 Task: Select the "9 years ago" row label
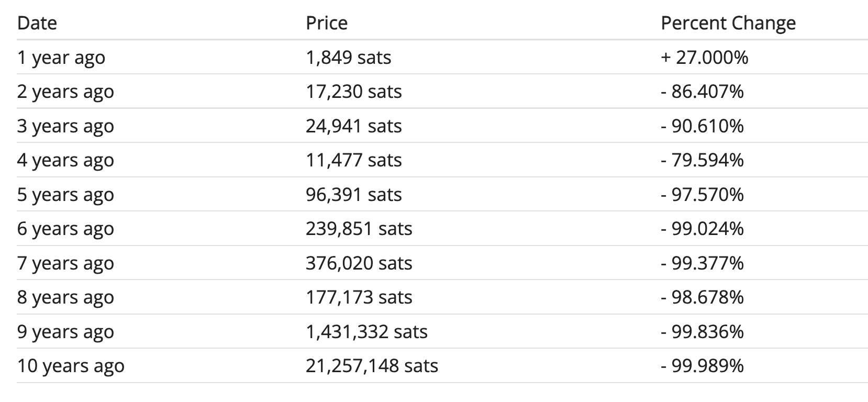point(65,332)
